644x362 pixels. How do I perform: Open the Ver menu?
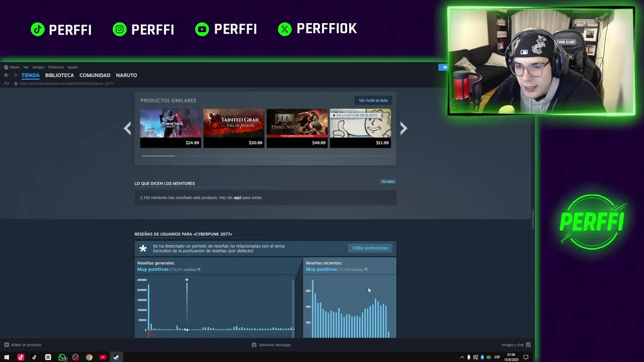pyautogui.click(x=26, y=67)
